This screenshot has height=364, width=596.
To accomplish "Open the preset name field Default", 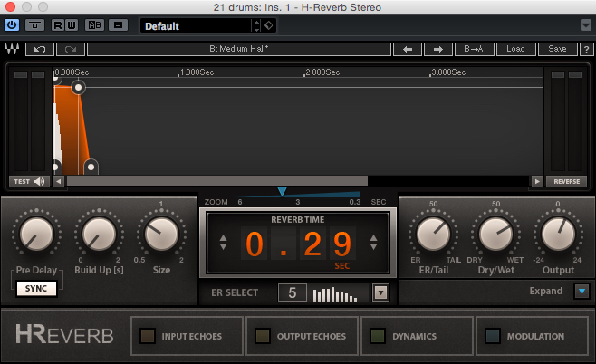I will click(196, 26).
